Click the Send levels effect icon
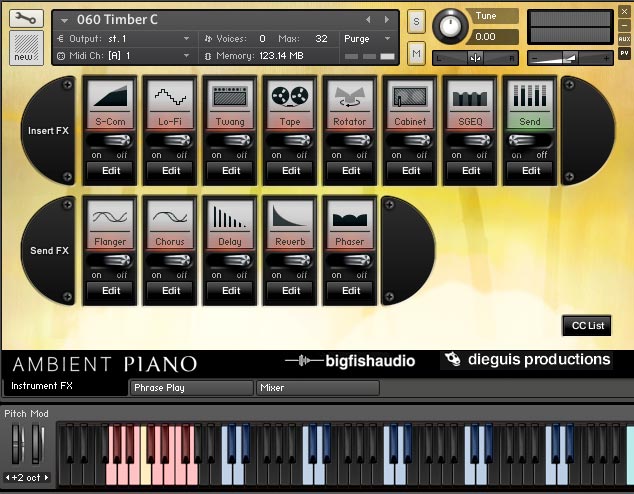The width and height of the screenshot is (634, 494). coord(530,96)
